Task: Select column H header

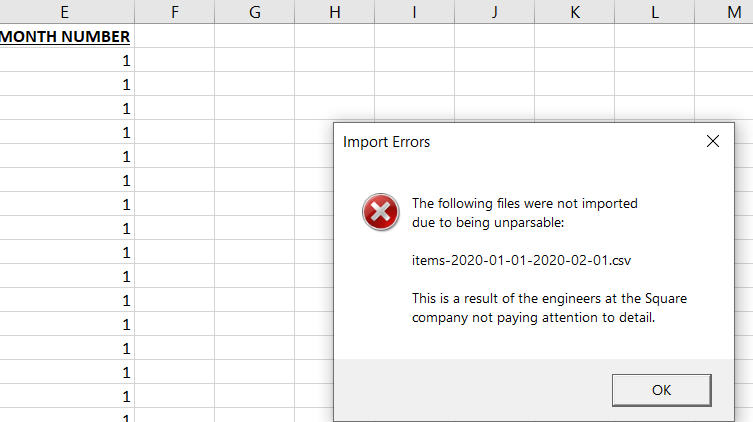Action: coord(334,12)
